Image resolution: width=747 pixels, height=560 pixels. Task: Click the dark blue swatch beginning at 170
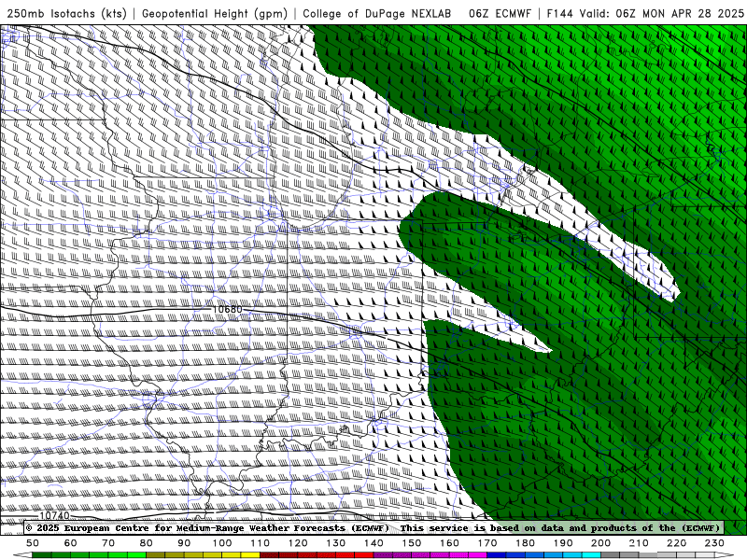497,555
